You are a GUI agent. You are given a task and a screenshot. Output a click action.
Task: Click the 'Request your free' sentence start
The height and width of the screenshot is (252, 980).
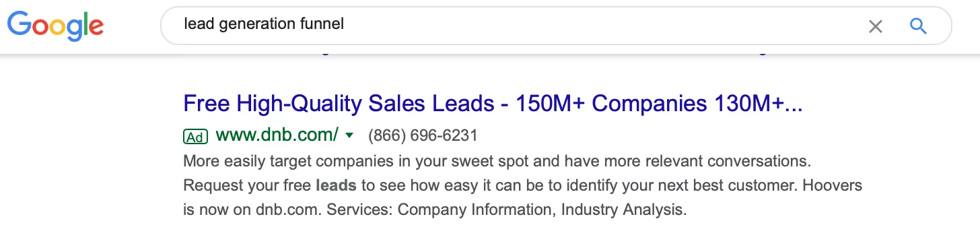247,185
